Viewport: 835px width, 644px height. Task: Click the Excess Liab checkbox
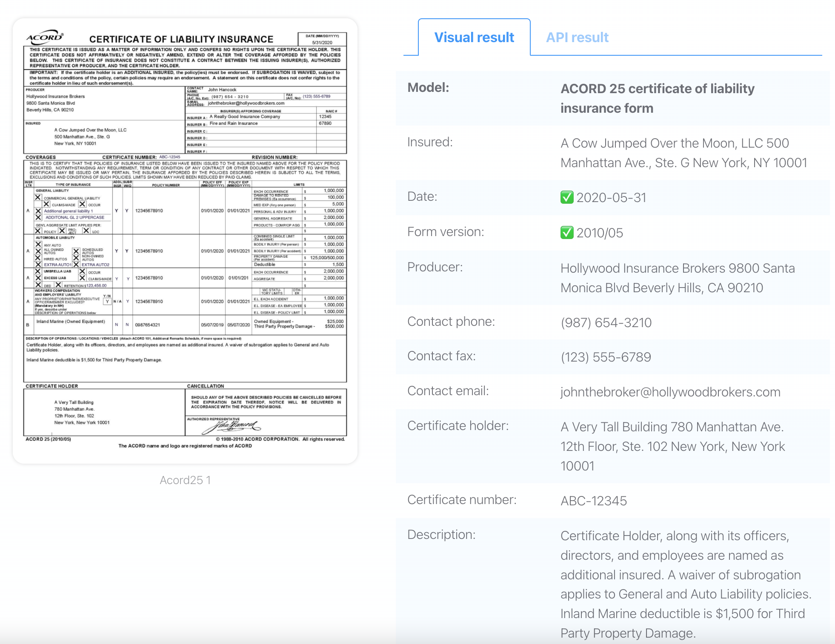coord(38,278)
